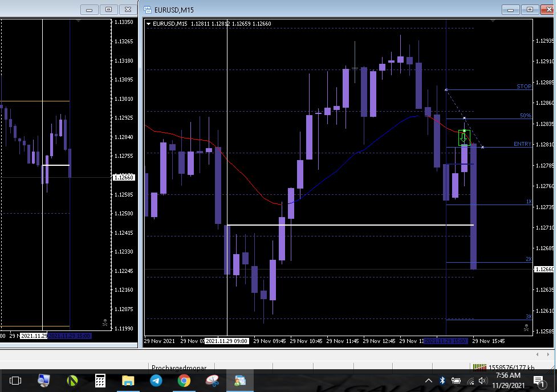557x392 pixels.
Task: Open the notification center icon
Action: (539, 381)
